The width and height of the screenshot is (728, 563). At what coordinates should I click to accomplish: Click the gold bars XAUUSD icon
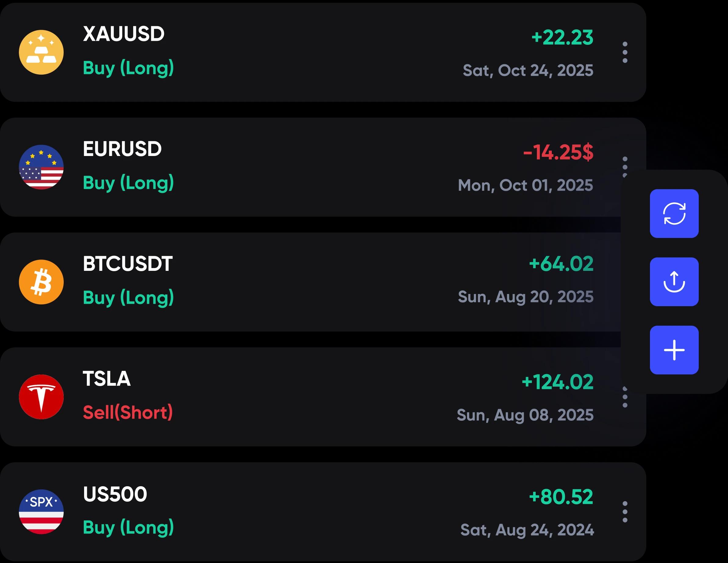tap(41, 52)
